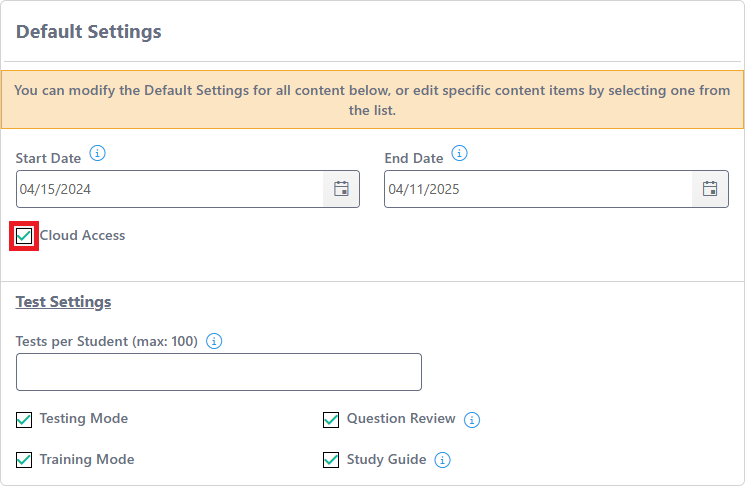
Task: Uncheck the Training Mode option
Action: (24, 460)
